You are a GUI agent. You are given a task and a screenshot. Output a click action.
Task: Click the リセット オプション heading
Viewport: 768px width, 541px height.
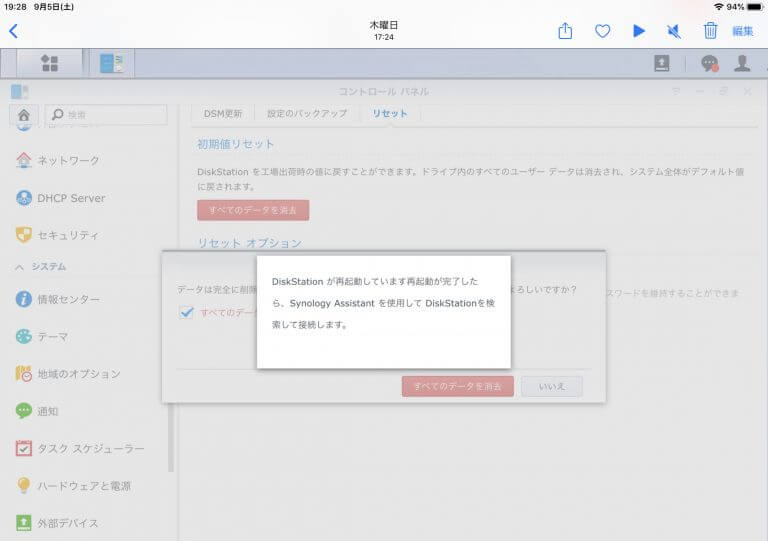click(x=249, y=242)
